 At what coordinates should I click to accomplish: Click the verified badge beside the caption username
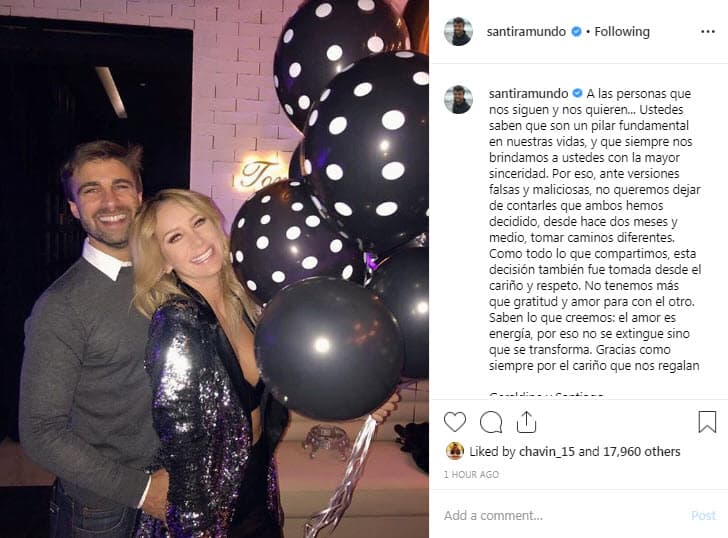point(576,93)
